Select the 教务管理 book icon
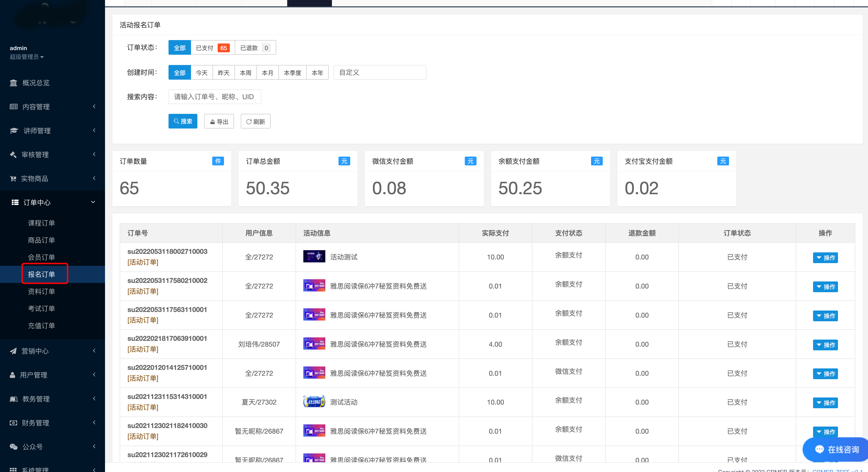 click(13, 399)
